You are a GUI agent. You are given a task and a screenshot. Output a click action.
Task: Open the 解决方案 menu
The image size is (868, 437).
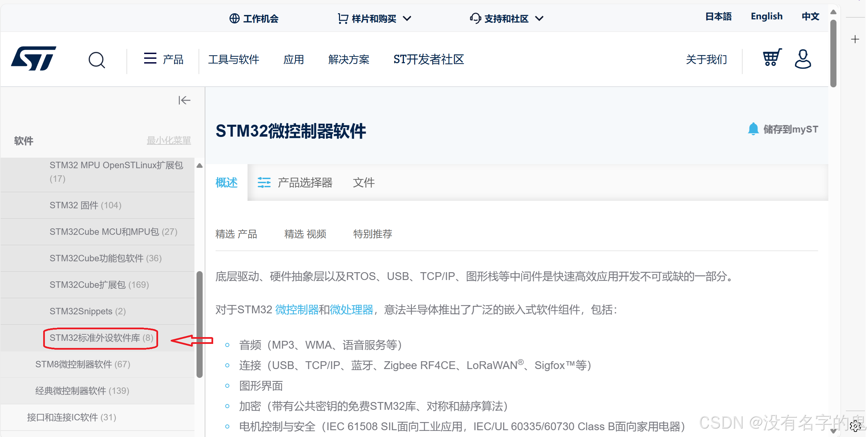(348, 59)
